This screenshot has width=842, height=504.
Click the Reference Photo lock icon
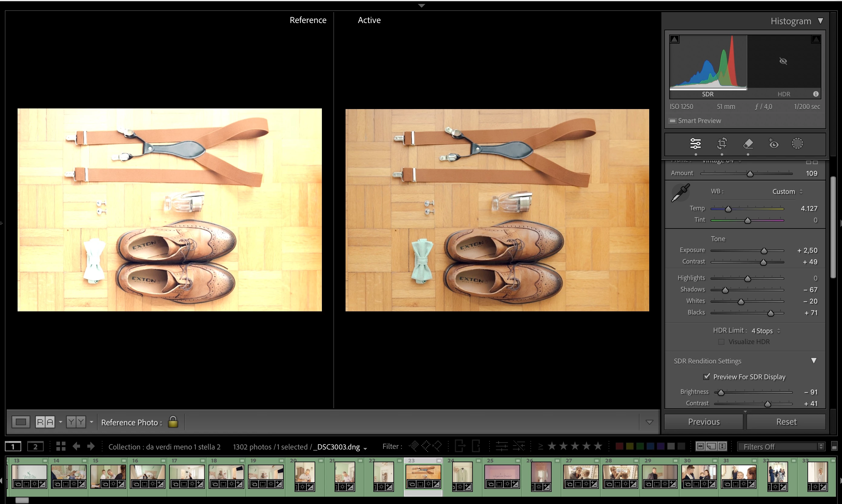tap(173, 422)
